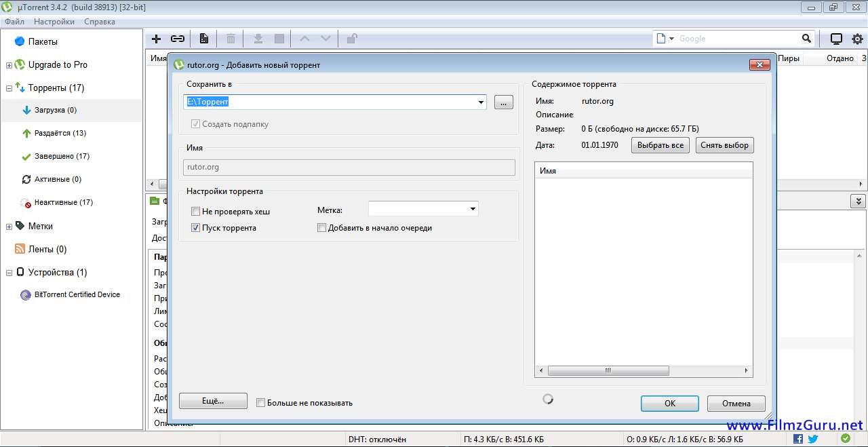Click the Facebook icon in status bar
The height and width of the screenshot is (447, 868).
[x=797, y=439]
